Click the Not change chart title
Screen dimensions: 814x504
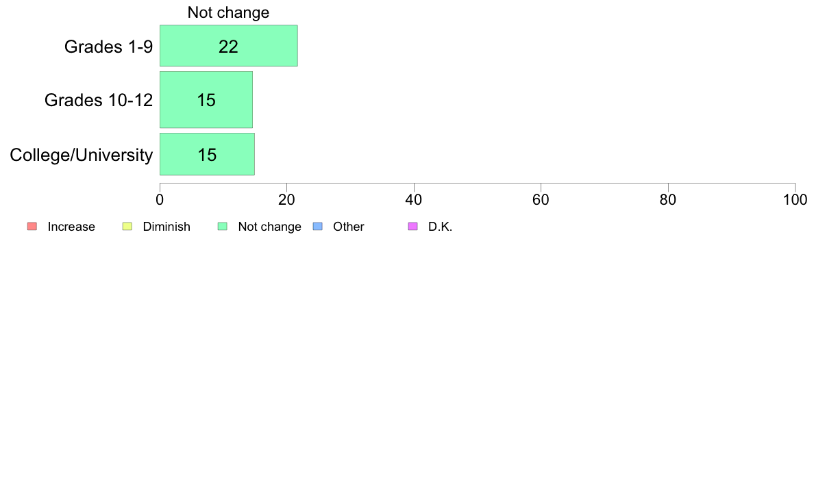click(x=228, y=12)
